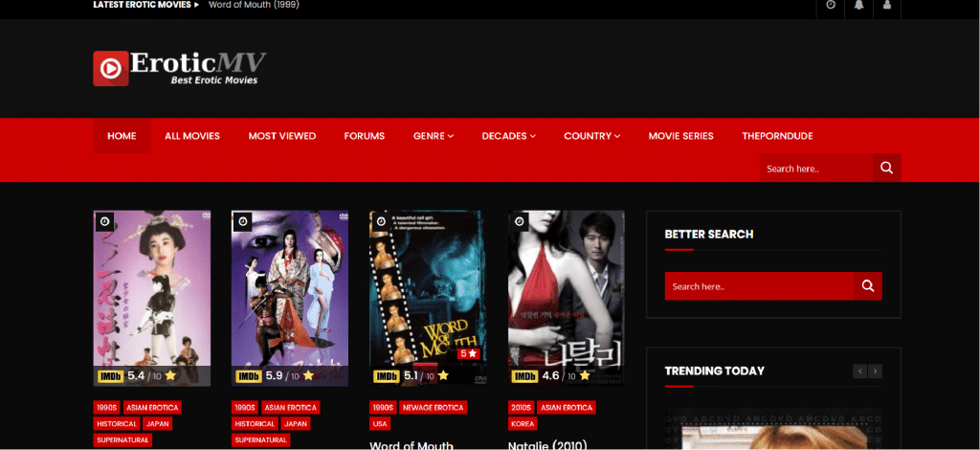Select Japan tag under the 5.9 rated movie
This screenshot has width=980, height=450.
(295, 424)
